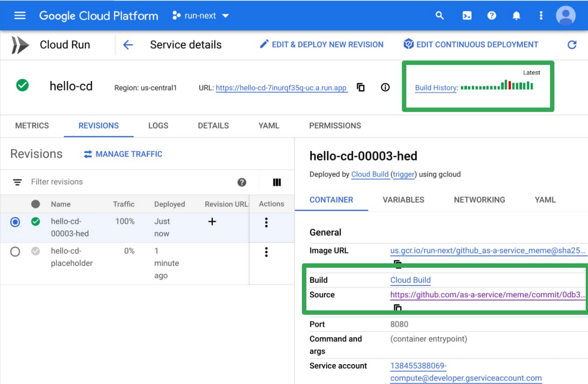
Task: Click gray status icon of hello-cd-placeholder
Action: click(36, 251)
